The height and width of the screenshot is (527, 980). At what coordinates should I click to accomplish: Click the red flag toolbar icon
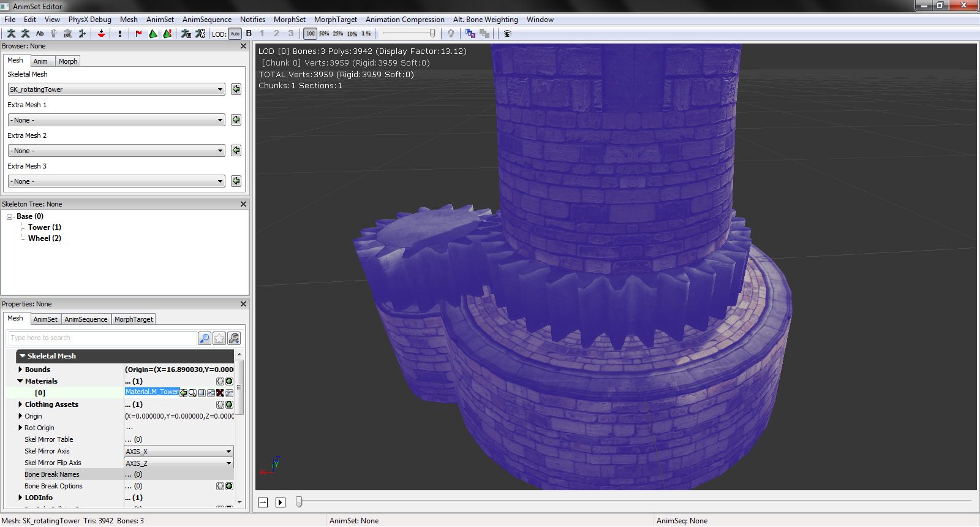138,34
